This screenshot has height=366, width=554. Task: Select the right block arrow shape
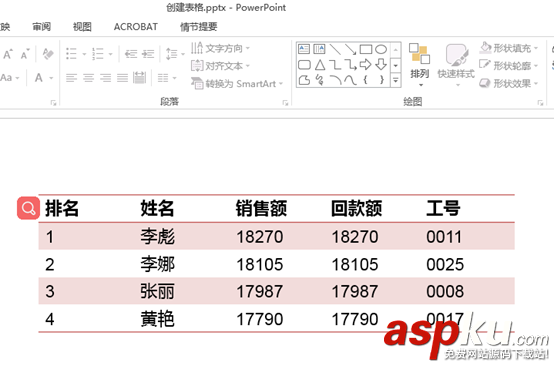366,65
